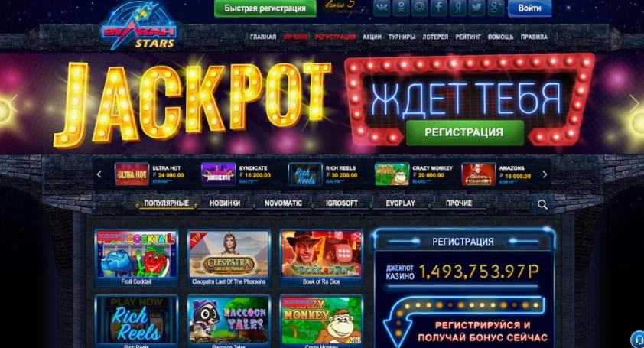The image size is (644, 348).
Task: Click the Mail.ru @ login icon
Action: click(x=419, y=8)
